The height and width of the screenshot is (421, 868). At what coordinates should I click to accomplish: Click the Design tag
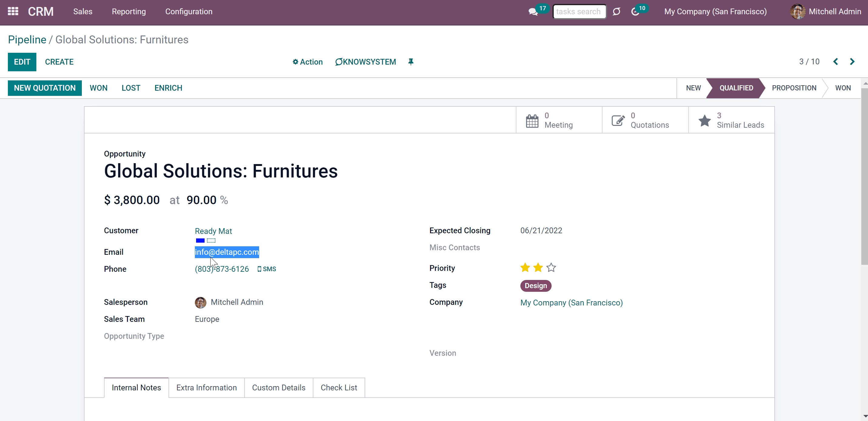(x=536, y=286)
